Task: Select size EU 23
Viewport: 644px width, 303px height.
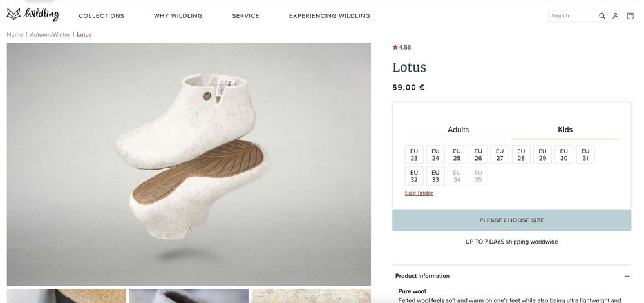Action: (414, 155)
